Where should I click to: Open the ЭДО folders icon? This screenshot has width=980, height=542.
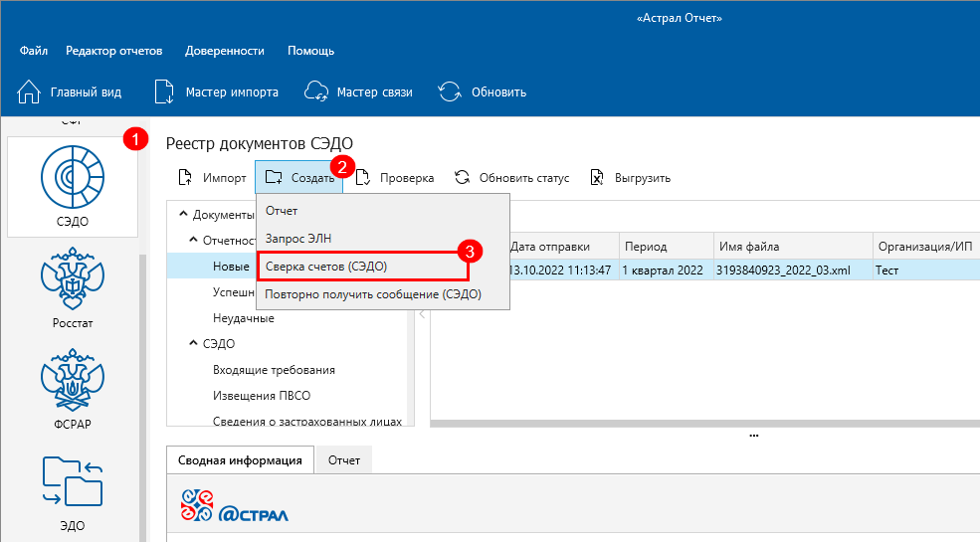coord(72,491)
